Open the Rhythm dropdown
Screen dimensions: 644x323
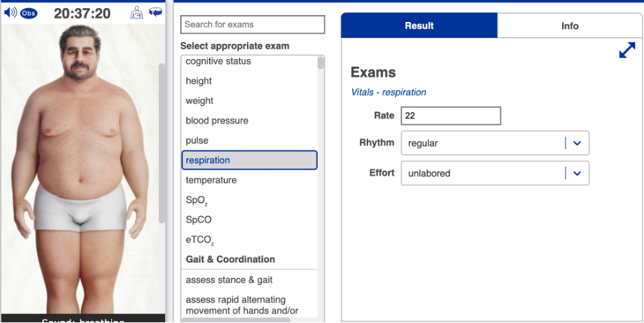pos(577,143)
